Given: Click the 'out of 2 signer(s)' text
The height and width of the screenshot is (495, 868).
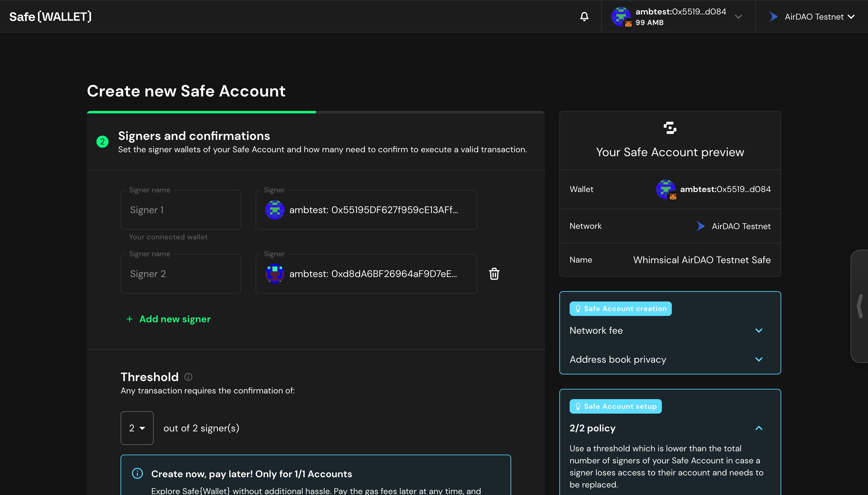Looking at the screenshot, I should coord(201,428).
